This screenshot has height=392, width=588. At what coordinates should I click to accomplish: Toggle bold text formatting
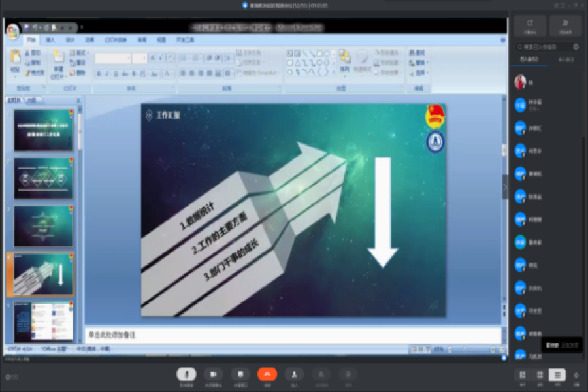click(x=98, y=74)
